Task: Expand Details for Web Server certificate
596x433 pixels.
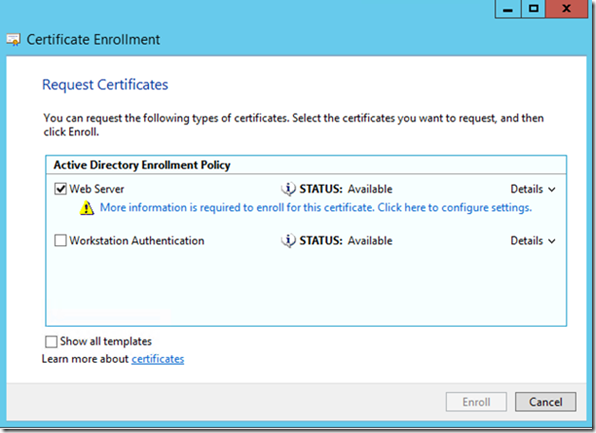Action: [x=533, y=189]
